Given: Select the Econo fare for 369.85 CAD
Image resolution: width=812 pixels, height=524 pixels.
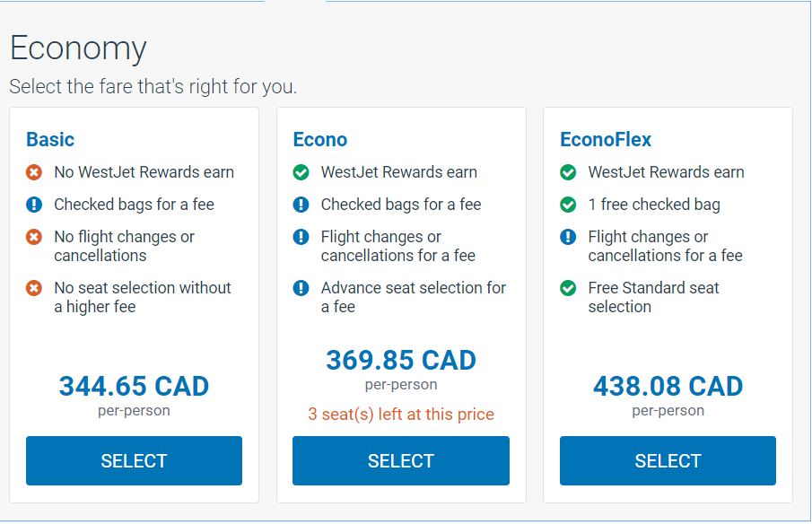Looking at the screenshot, I should pos(401,461).
